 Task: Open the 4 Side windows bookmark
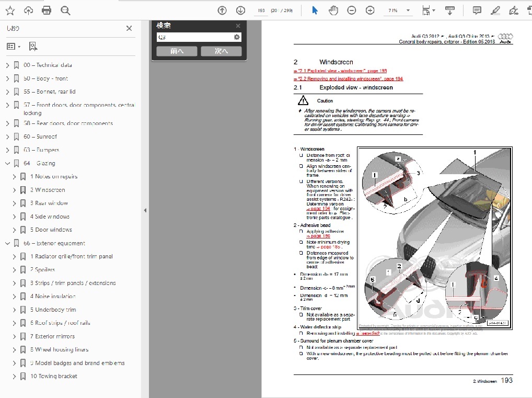pyautogui.click(x=50, y=217)
